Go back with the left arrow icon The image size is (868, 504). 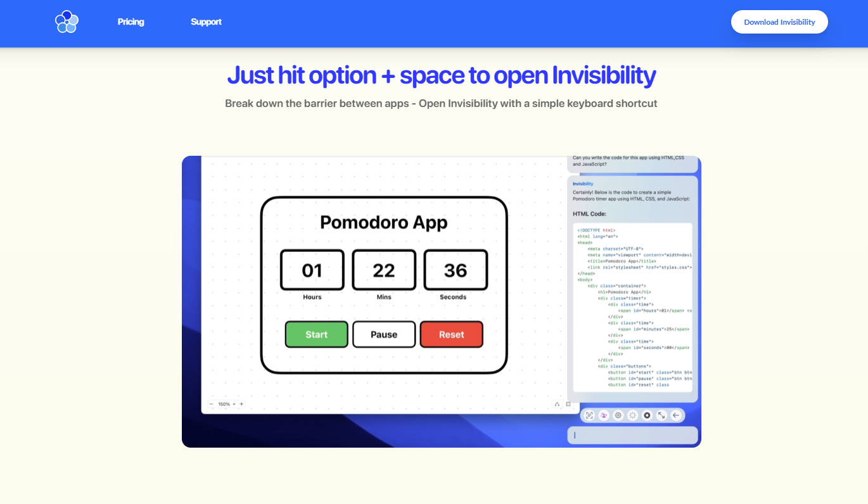click(676, 415)
